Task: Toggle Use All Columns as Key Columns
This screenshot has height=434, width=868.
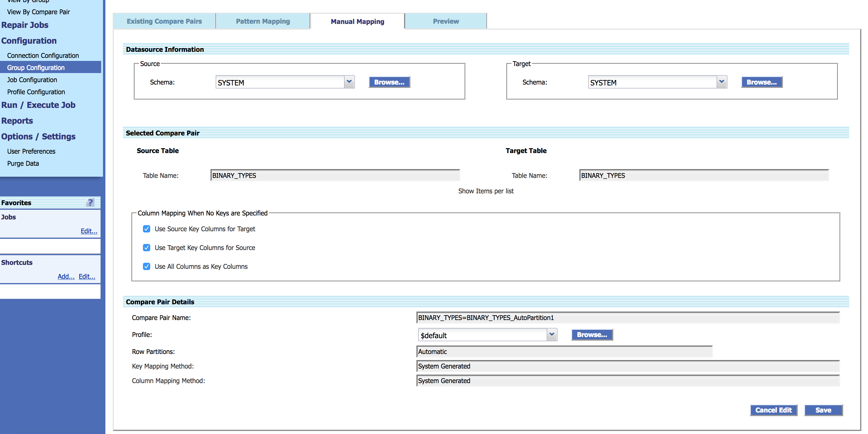Action: pyautogui.click(x=146, y=267)
